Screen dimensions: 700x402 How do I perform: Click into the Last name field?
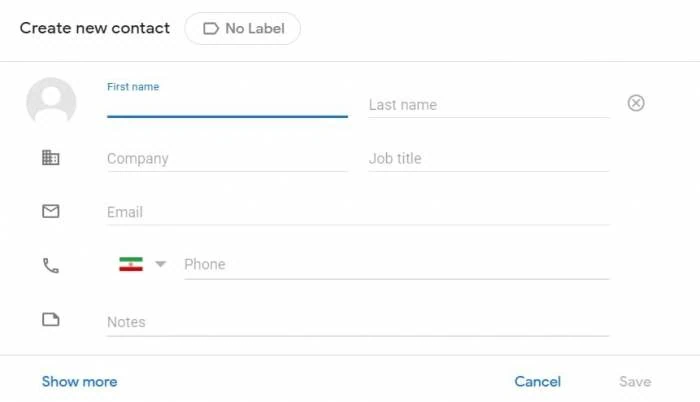coord(489,105)
